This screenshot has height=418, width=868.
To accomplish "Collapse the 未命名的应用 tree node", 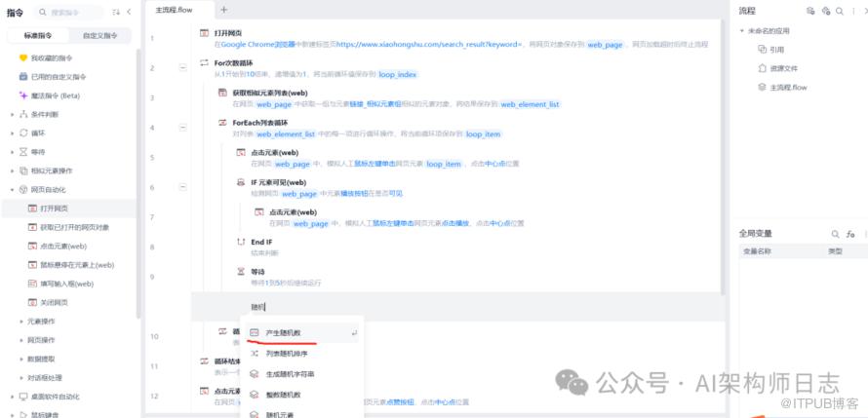I will pos(742,31).
